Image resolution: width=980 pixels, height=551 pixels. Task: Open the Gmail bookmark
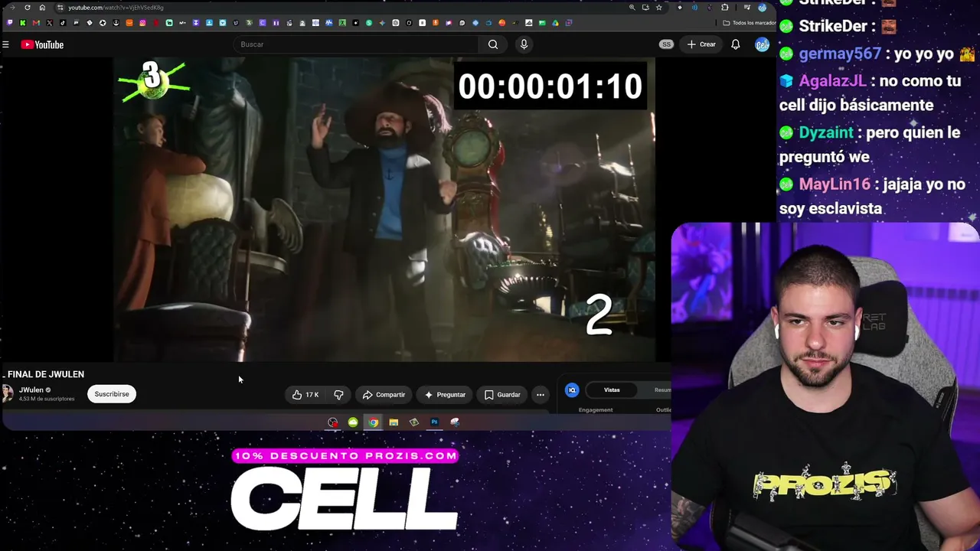pyautogui.click(x=36, y=23)
